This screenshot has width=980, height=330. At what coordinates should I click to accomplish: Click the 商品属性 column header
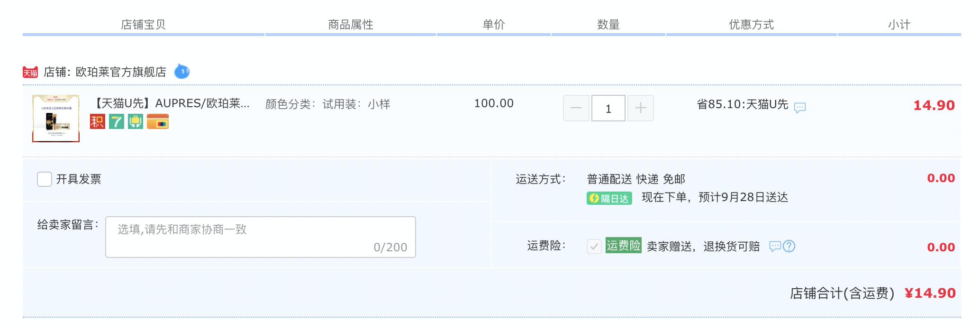(x=351, y=25)
